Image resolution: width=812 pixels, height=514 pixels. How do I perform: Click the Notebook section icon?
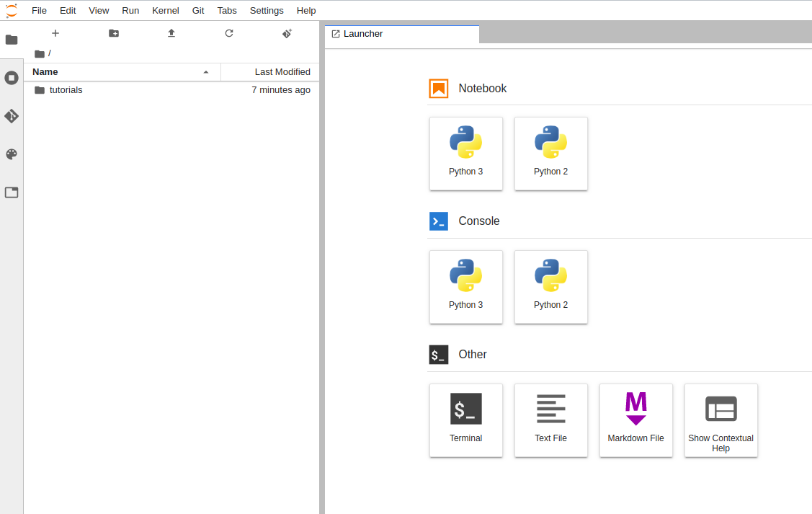(x=439, y=89)
